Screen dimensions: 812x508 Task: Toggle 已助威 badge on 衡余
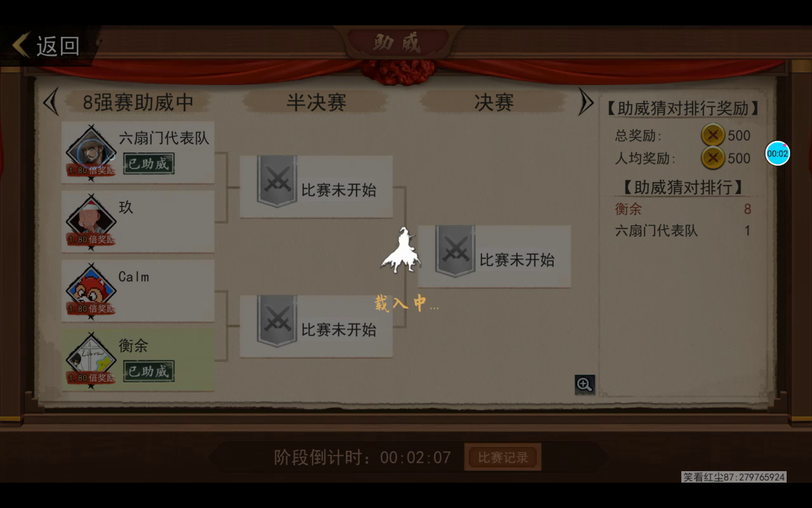pyautogui.click(x=148, y=371)
